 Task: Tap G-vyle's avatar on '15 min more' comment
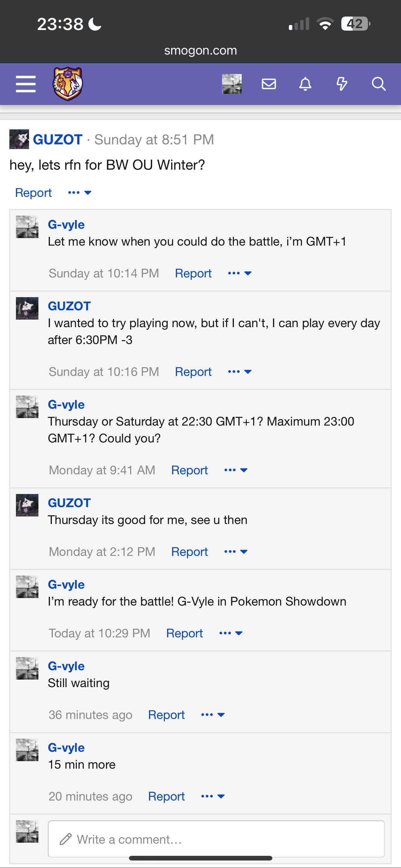point(27,750)
